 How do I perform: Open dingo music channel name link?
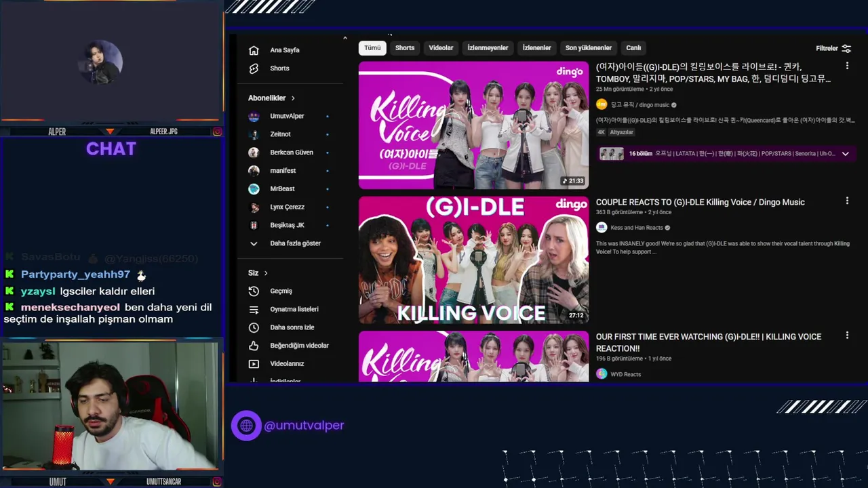pyautogui.click(x=639, y=105)
